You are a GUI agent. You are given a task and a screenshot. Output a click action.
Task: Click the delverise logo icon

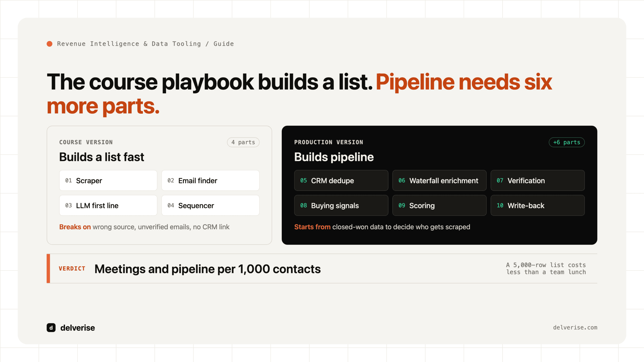(x=51, y=328)
